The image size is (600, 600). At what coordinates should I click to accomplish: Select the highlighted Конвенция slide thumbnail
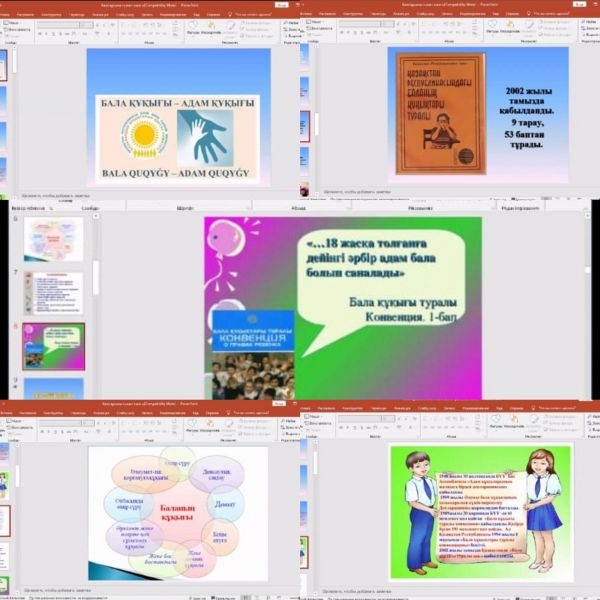coord(53,345)
